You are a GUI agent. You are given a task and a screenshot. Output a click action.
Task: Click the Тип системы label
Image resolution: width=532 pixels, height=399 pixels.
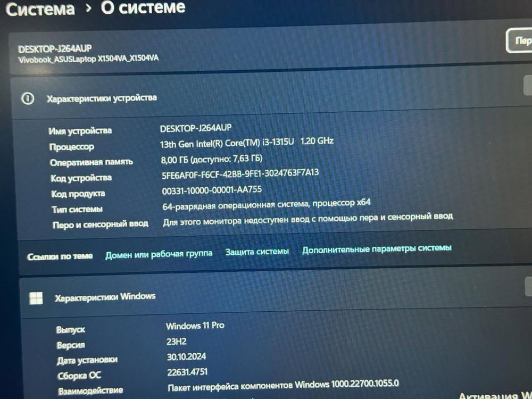coord(77,209)
